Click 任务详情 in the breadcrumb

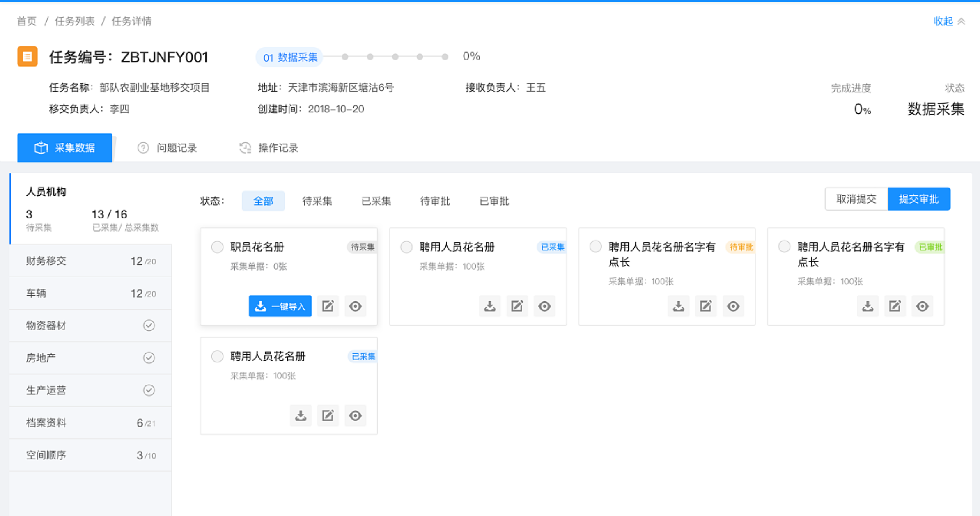pos(132,21)
